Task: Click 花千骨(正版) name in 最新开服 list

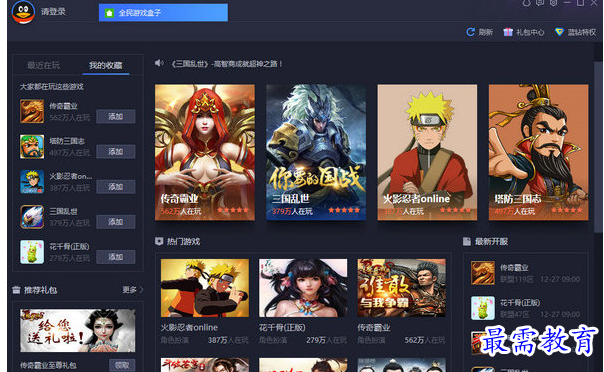Action: [x=520, y=303]
